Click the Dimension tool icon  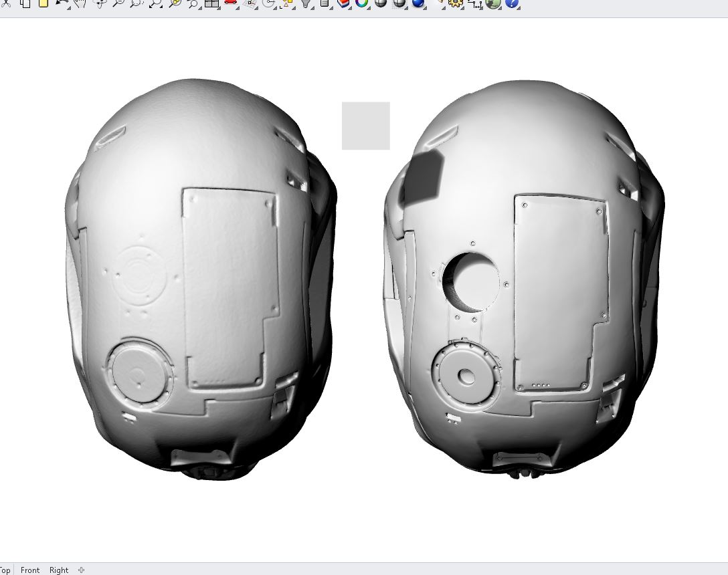(474, 4)
